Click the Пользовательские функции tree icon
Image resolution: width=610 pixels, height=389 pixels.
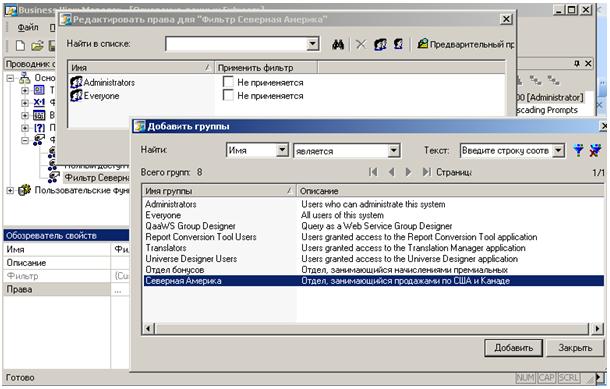(25, 190)
